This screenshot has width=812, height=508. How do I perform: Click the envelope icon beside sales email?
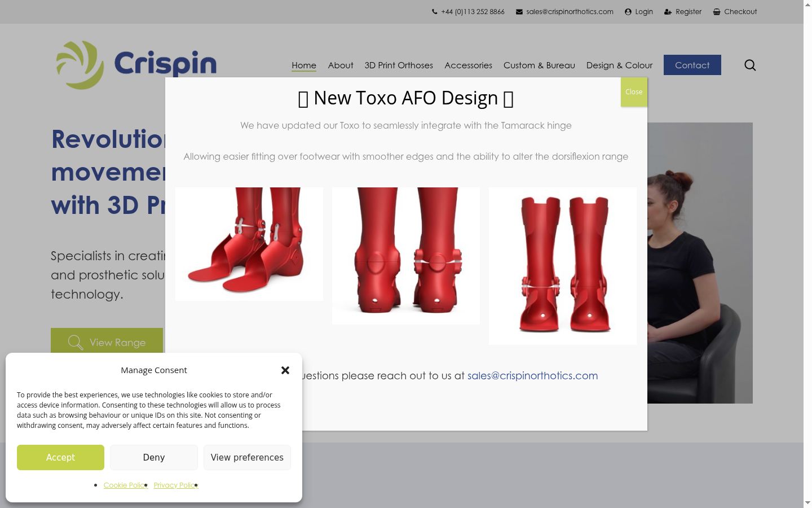[519, 12]
